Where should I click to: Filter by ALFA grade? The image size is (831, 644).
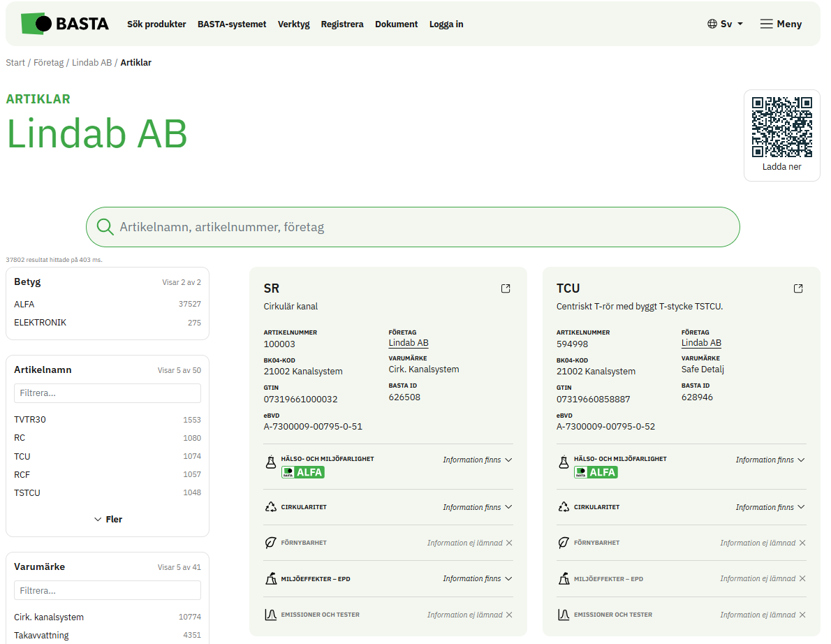coord(24,305)
